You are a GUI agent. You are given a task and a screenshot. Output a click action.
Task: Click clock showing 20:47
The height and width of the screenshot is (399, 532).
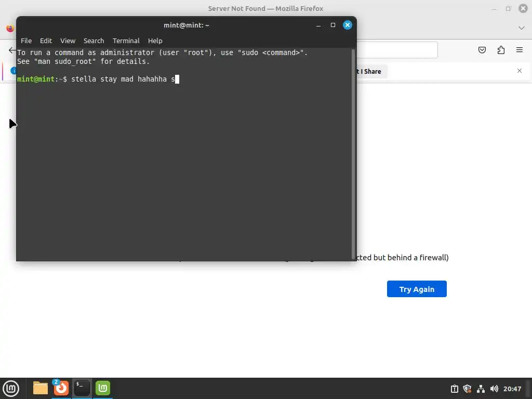512,389
